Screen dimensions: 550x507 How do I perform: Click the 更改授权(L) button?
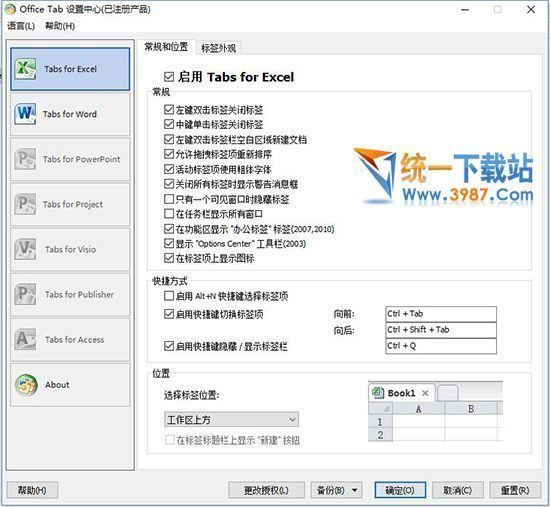[x=266, y=490]
